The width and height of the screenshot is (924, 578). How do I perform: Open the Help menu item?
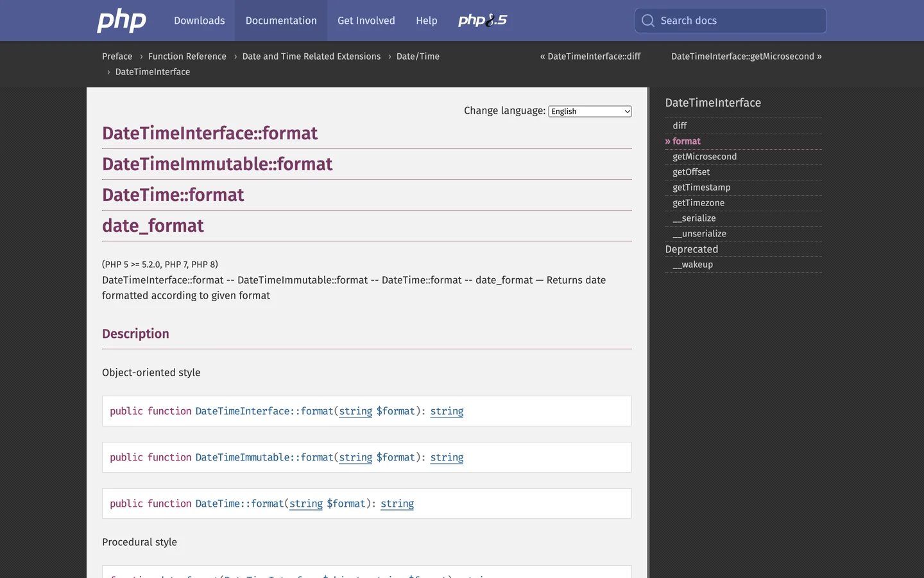(x=427, y=21)
